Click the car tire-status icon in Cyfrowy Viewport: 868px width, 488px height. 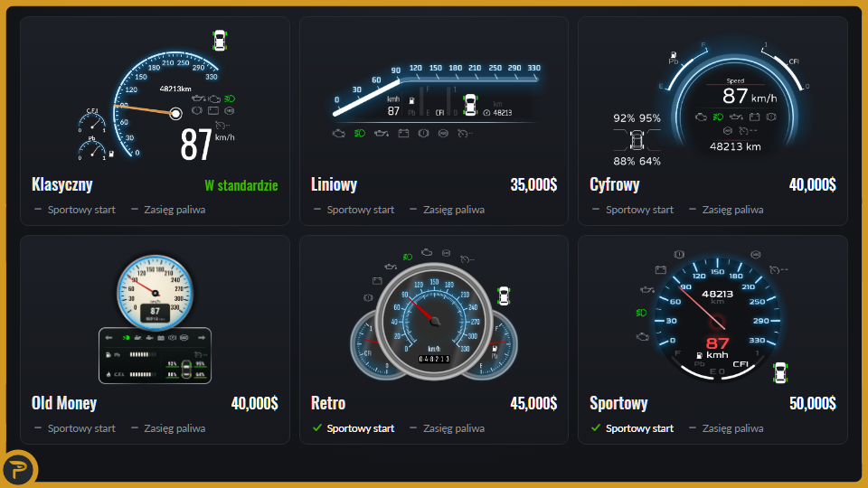637,140
